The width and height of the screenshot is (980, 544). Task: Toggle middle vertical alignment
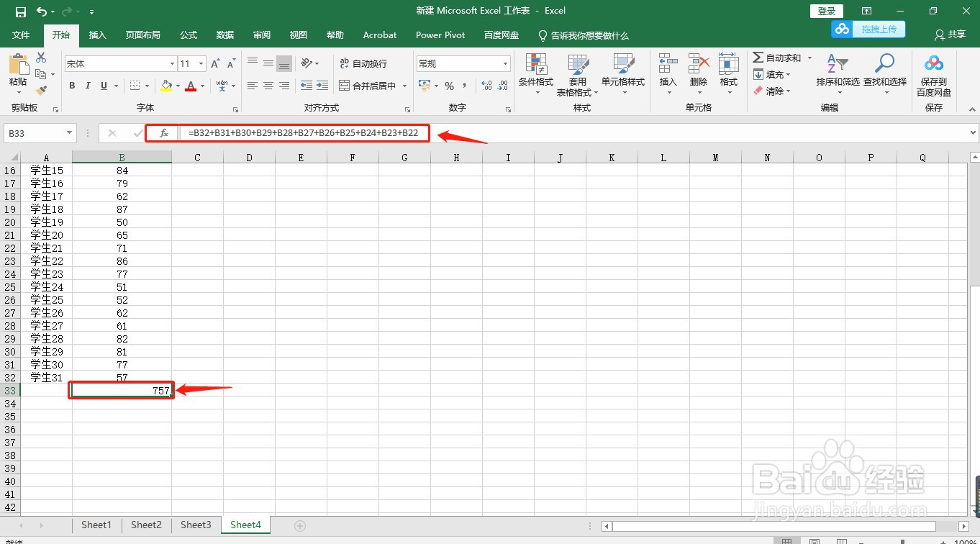coord(268,63)
